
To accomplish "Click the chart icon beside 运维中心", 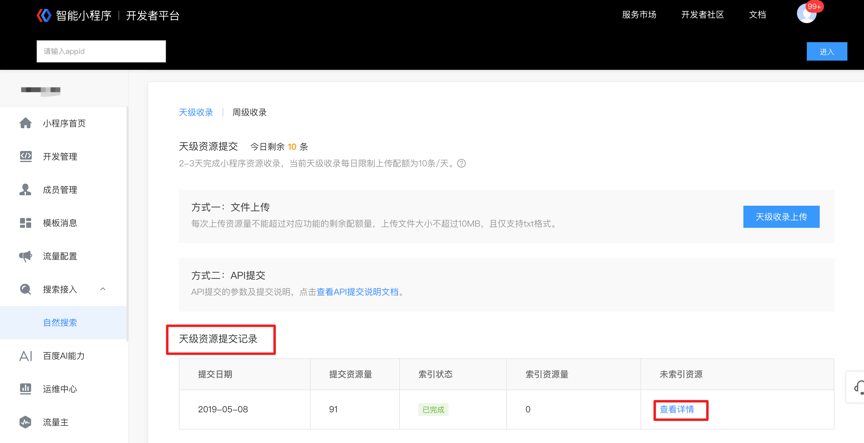I will click(25, 389).
